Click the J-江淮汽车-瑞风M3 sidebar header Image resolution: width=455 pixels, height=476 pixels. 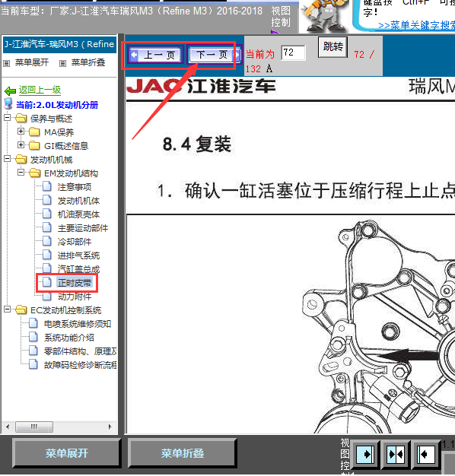point(59,44)
